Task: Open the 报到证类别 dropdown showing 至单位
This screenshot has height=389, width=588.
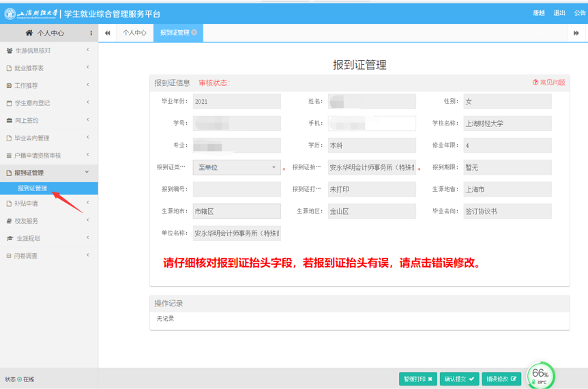Action: pos(237,167)
